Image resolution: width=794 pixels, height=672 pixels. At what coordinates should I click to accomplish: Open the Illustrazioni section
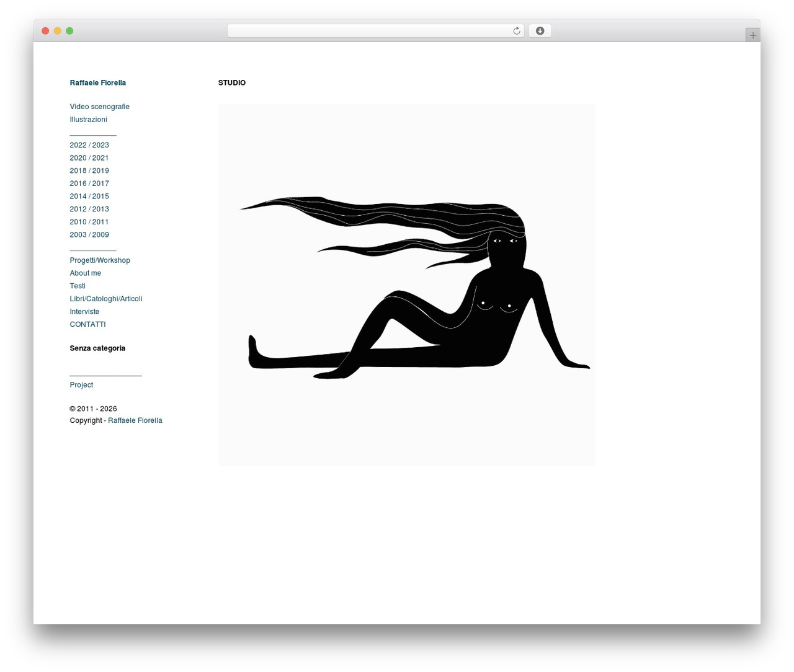89,120
